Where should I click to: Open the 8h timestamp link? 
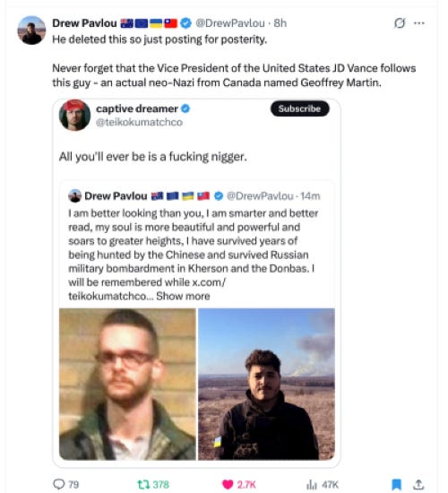280,23
